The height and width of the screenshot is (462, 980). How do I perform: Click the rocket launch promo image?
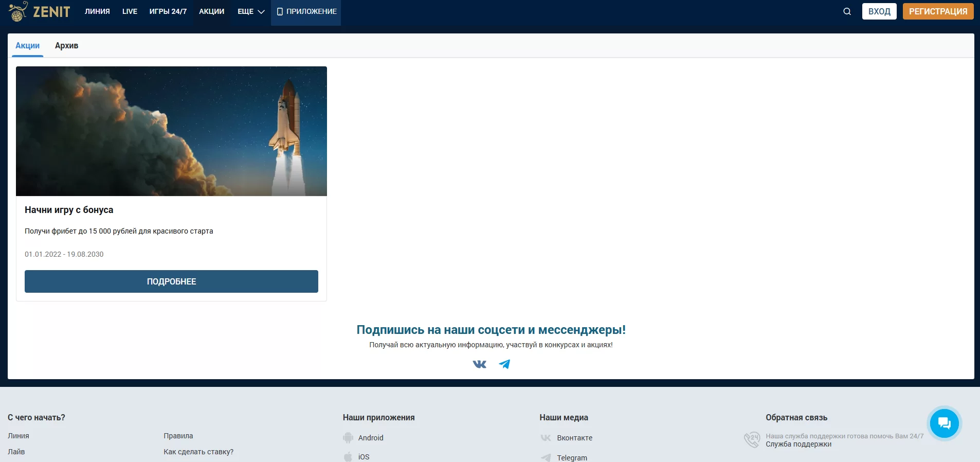[x=171, y=131]
